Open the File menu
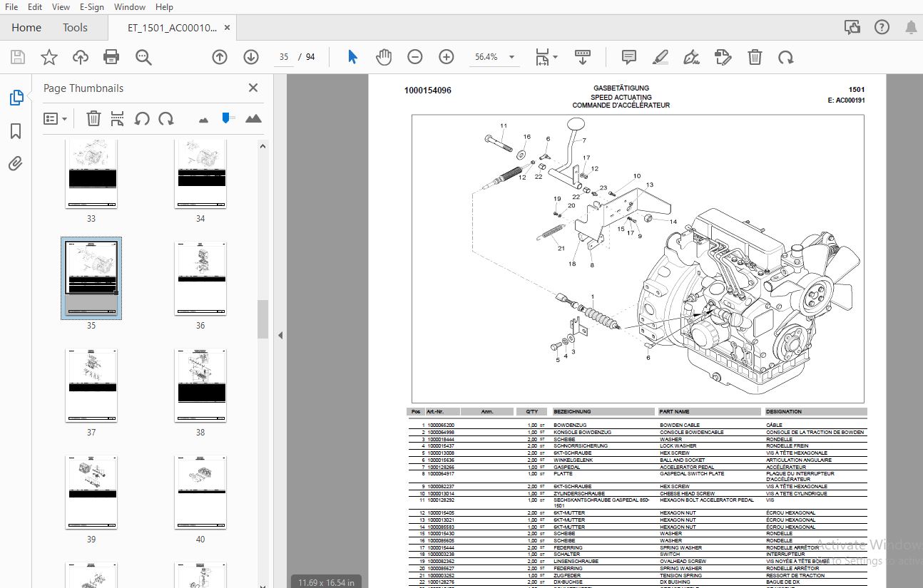This screenshot has width=923, height=588. coord(11,7)
